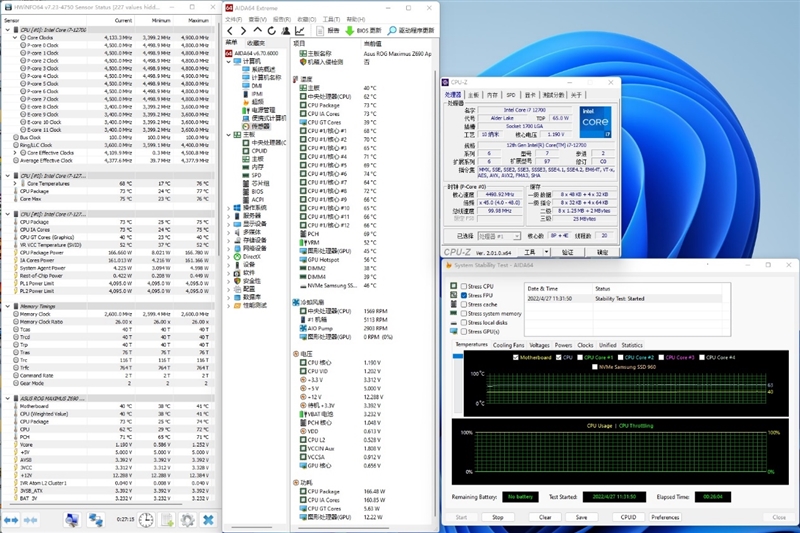The height and width of the screenshot is (533, 800).
Task: Click HWiNFO monitor with magnifier icon
Action: [x=72, y=520]
